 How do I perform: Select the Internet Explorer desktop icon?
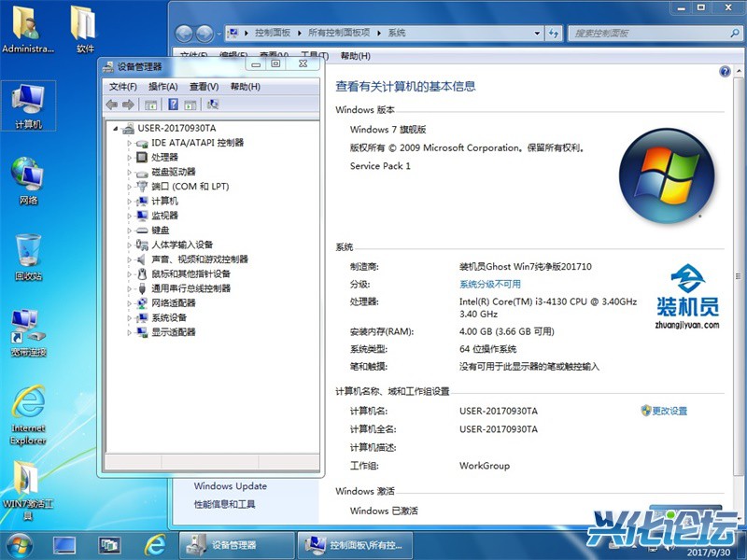(x=29, y=415)
